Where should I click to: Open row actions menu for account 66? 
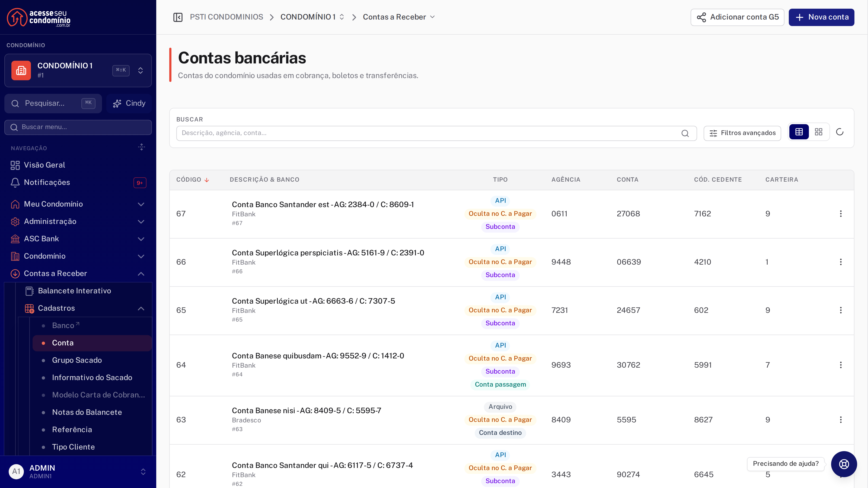(840, 262)
